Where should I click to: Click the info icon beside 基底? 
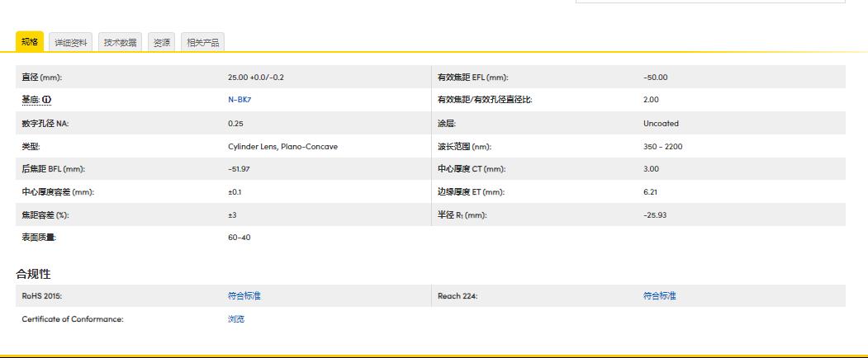pyautogui.click(x=47, y=100)
